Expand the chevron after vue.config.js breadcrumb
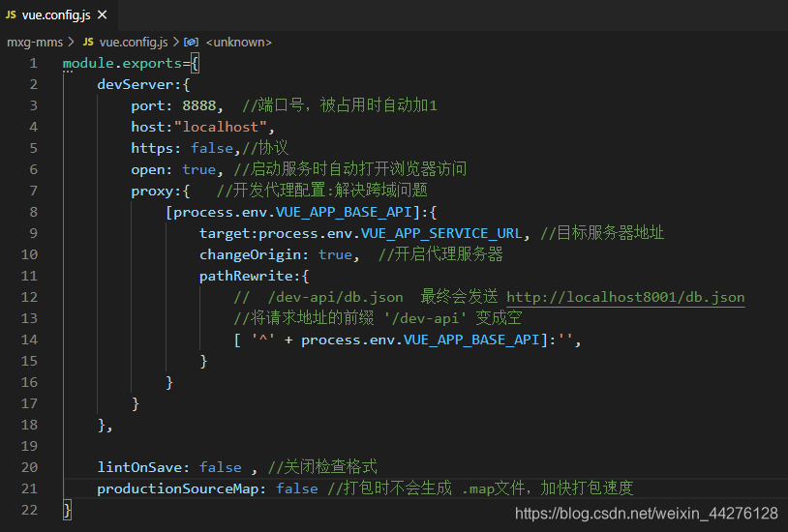788x532 pixels. 176,43
